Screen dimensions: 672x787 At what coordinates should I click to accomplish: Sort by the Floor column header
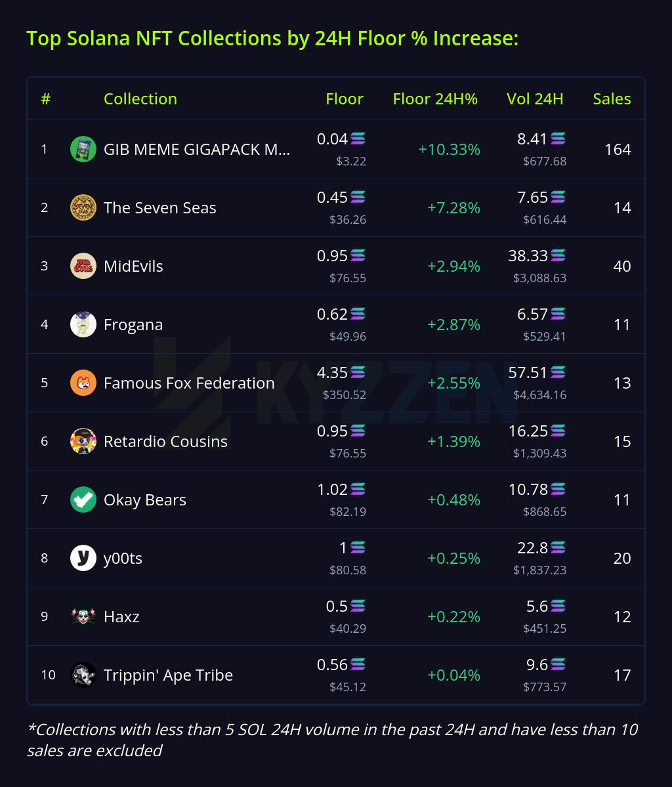click(344, 99)
